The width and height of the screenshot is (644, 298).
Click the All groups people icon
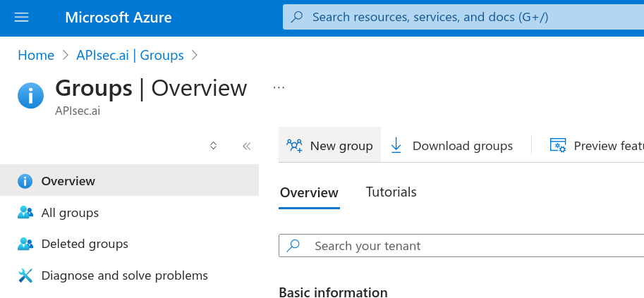pos(25,213)
